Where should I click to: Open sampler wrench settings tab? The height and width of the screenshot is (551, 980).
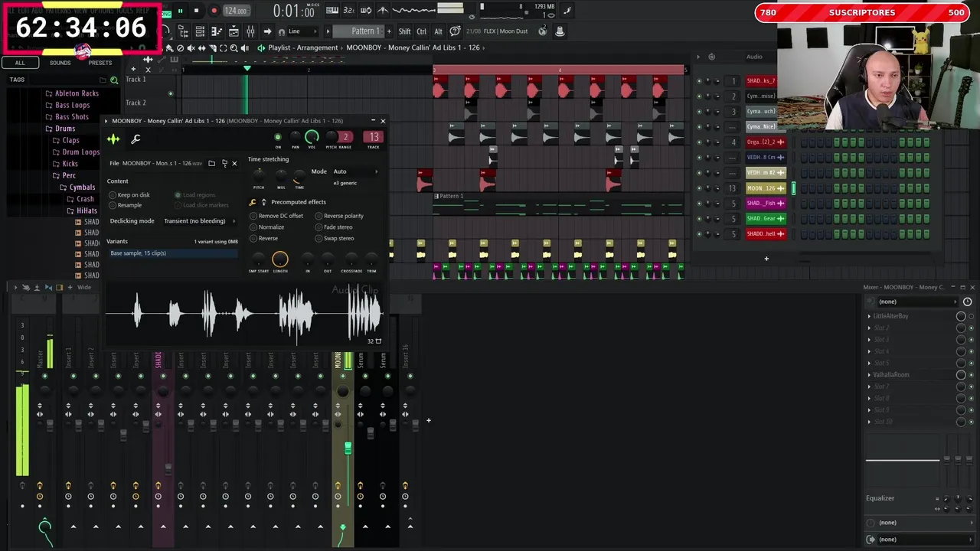136,139
